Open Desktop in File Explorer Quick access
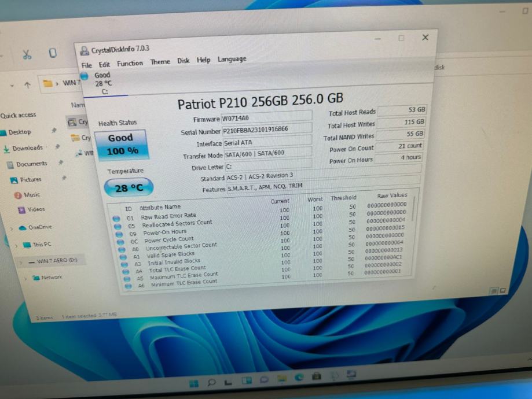532x399 pixels. pyautogui.click(x=19, y=132)
